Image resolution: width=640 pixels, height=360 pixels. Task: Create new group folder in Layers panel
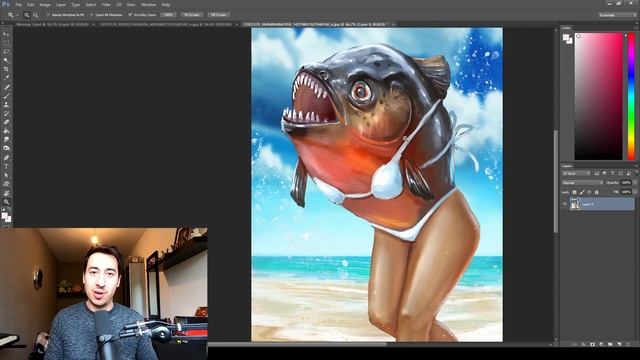[610, 344]
